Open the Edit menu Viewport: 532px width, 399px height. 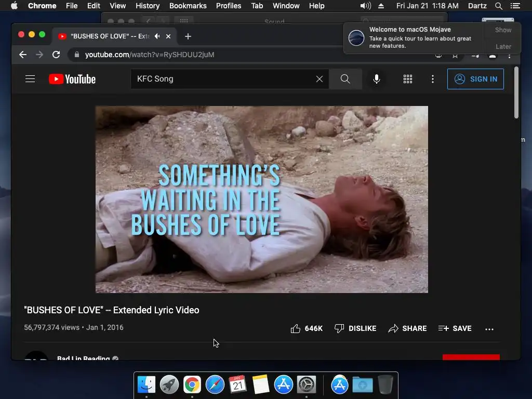[94, 6]
